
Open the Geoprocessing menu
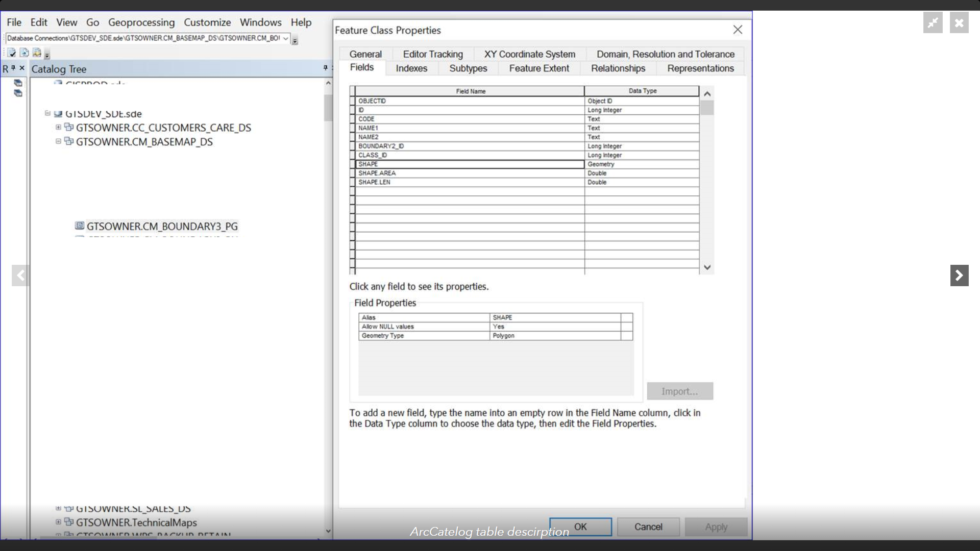point(141,22)
